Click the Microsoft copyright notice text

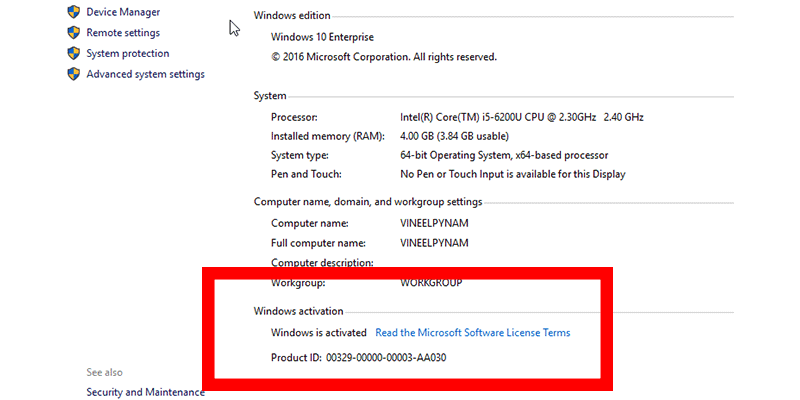point(384,57)
